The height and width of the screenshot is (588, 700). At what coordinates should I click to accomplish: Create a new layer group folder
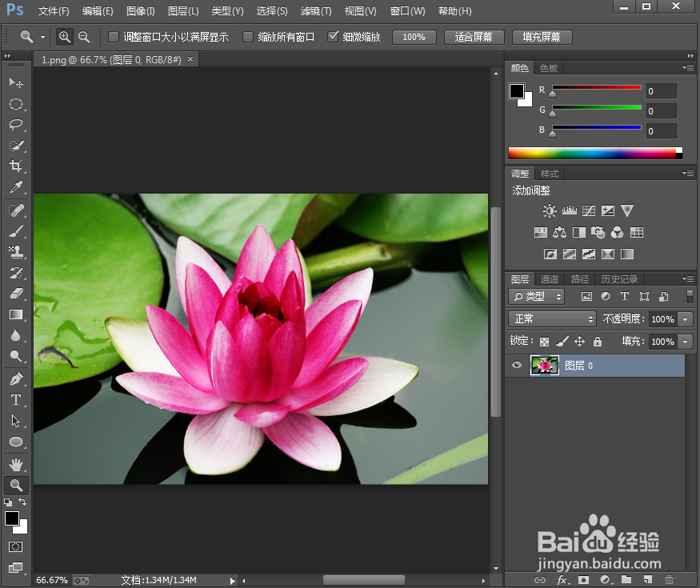coord(626,579)
